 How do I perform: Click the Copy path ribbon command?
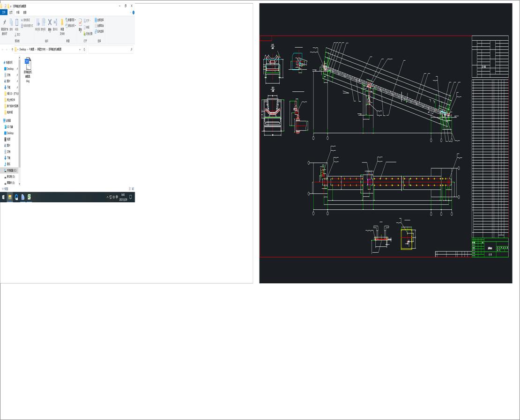[x=26, y=20]
